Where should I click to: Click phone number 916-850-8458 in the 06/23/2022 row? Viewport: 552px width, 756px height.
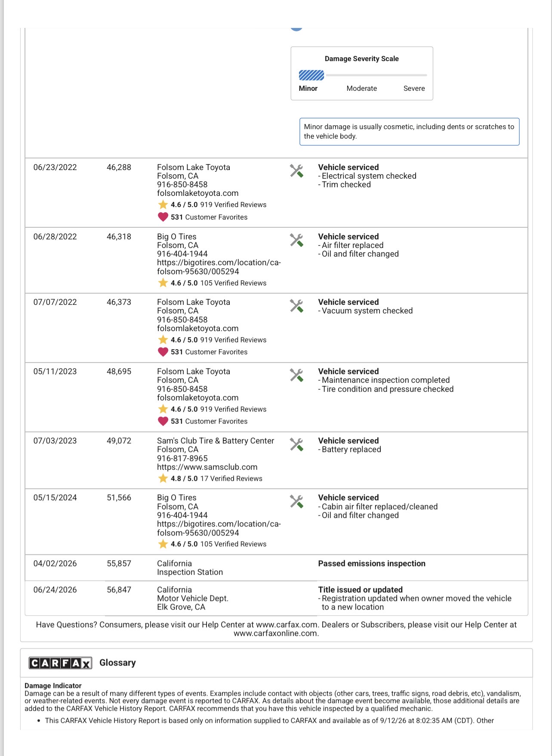tap(182, 185)
